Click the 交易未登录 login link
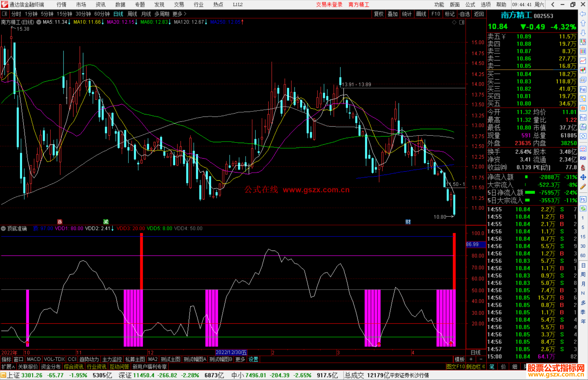Viewport: 588px width, 380px height. coord(329,4)
